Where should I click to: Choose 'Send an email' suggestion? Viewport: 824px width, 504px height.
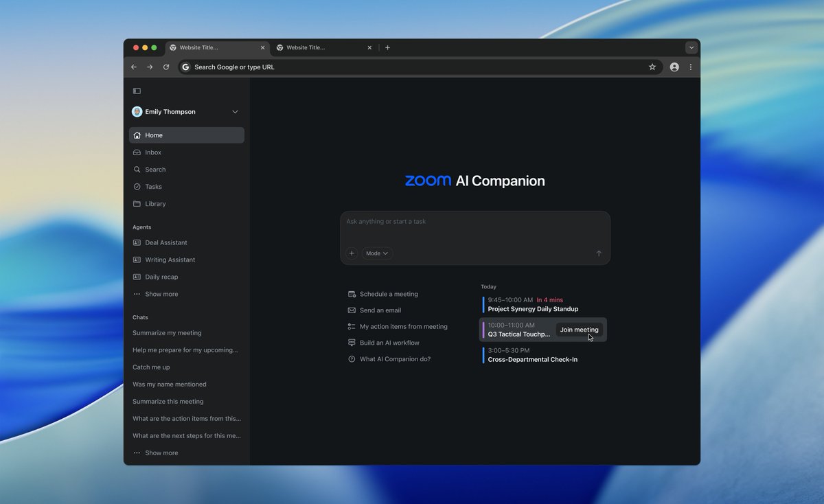pos(374,310)
